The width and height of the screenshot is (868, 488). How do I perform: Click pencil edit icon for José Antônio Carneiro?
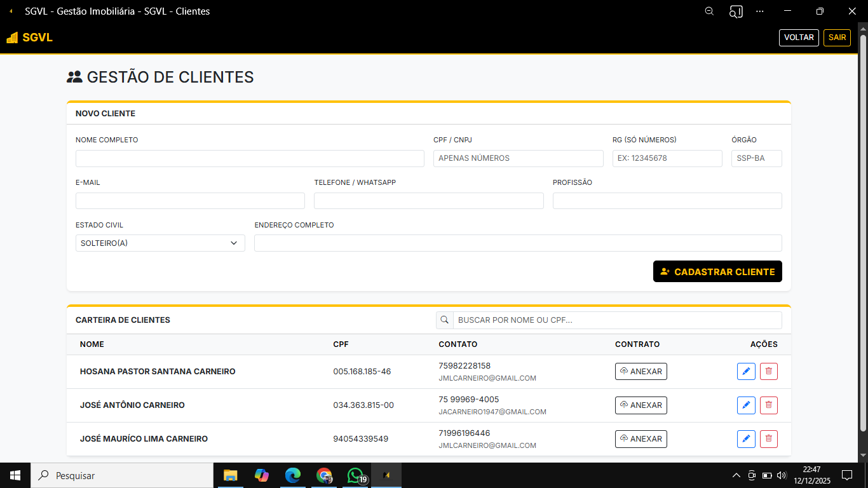(x=746, y=405)
